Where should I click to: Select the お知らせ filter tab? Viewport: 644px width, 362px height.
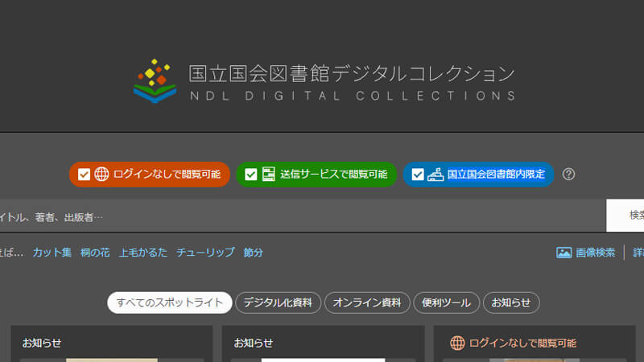(511, 302)
